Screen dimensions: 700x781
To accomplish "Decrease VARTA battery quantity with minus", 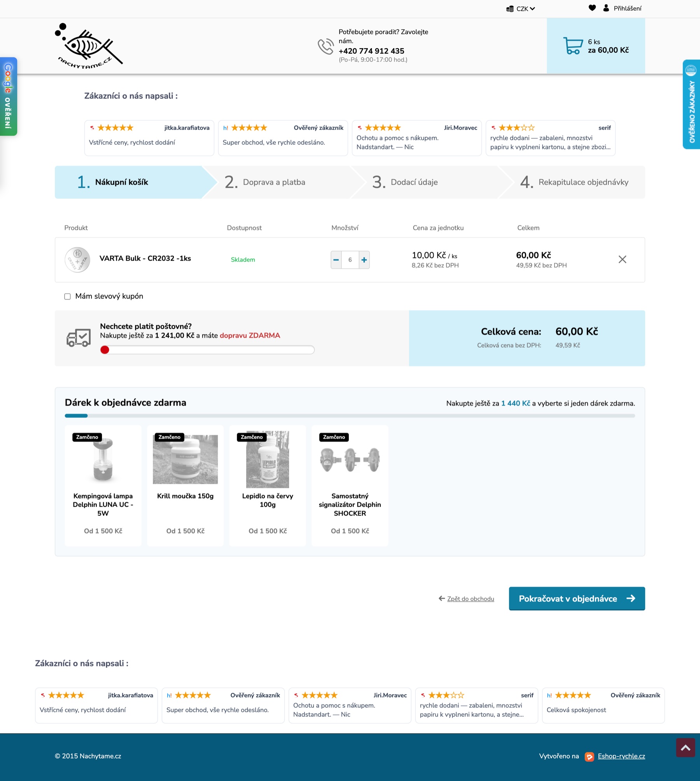I will pos(336,260).
